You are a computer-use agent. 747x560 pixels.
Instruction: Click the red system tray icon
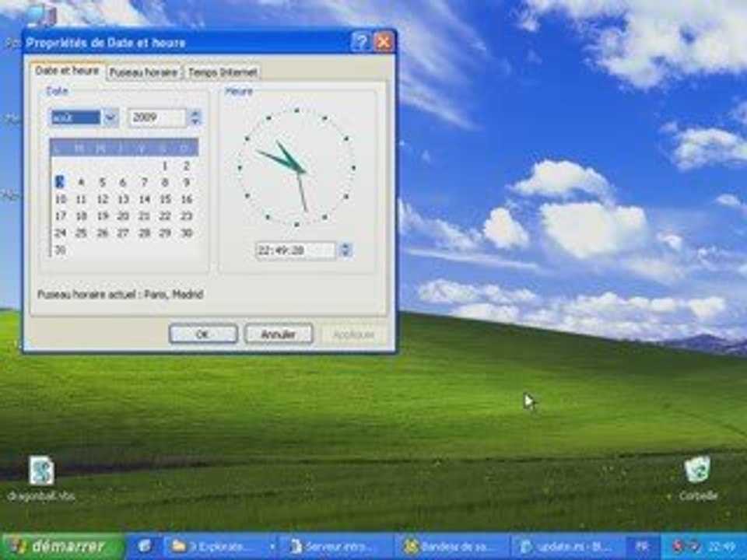pyautogui.click(x=678, y=546)
